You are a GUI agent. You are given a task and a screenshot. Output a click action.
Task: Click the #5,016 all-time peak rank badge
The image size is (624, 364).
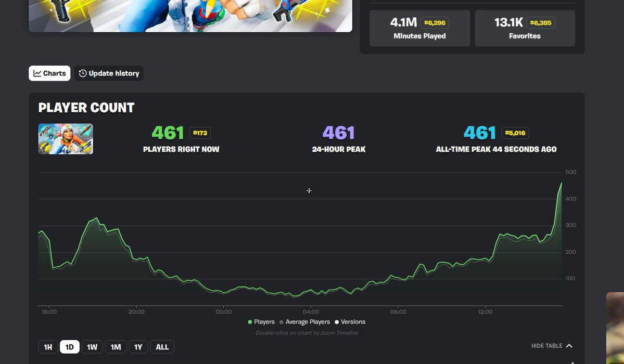coord(515,133)
